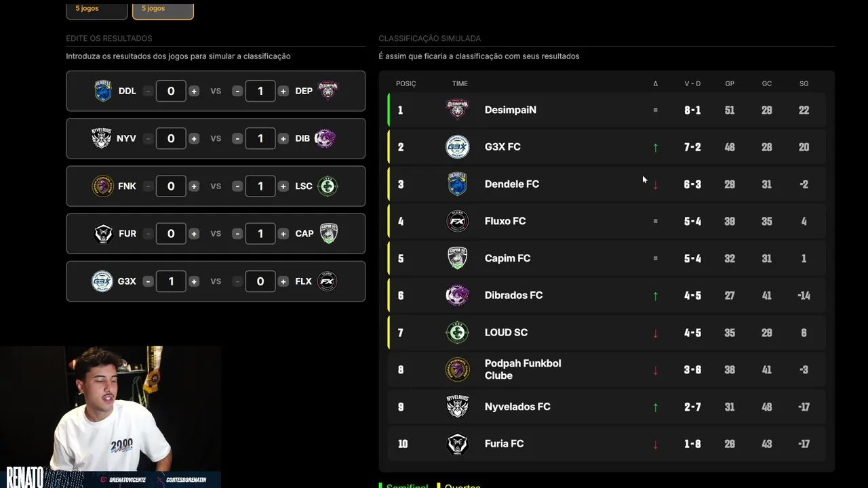This screenshot has height=488, width=868.
Task: Click the G3X FC logo in standings
Action: pos(457,147)
